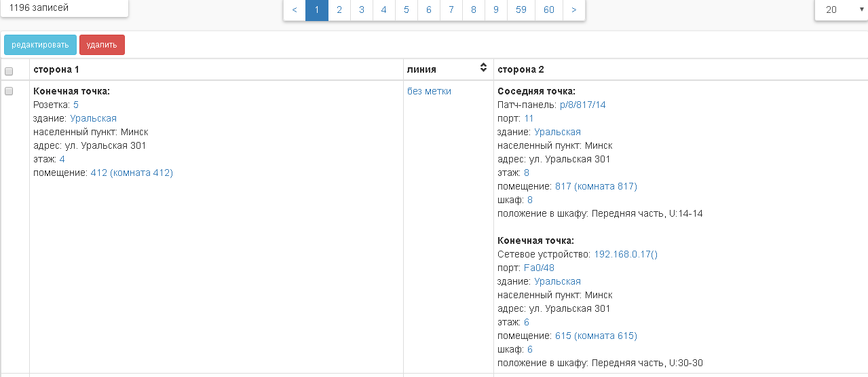Click the red удалить button
Viewport: 868px width, 377px height.
tap(102, 45)
